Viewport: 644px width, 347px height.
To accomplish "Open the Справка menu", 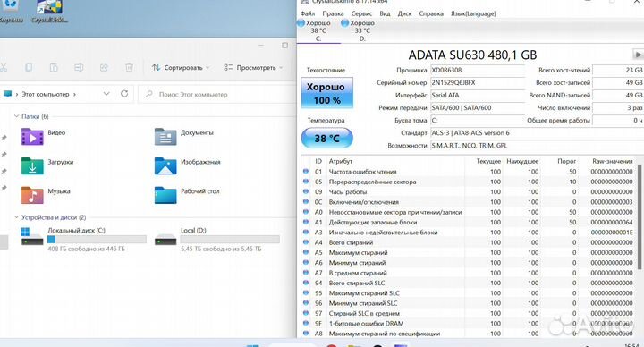I will [x=431, y=13].
